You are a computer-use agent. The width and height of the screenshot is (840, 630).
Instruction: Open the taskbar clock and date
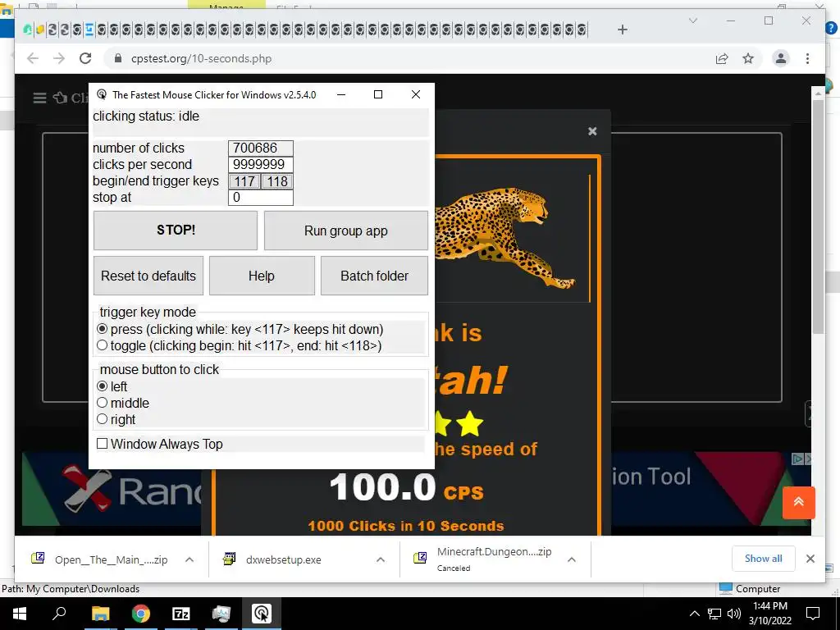coord(769,614)
